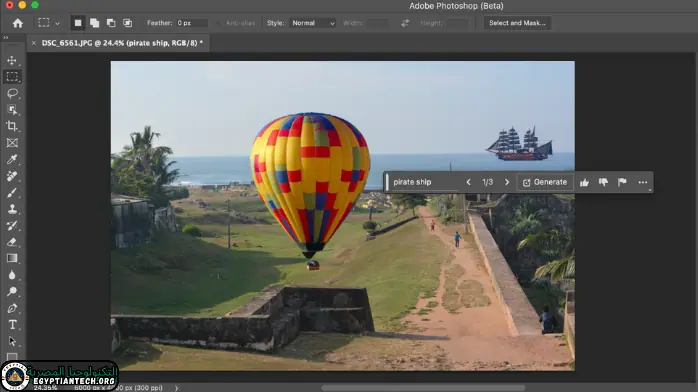Viewport: 698px width, 392px height.
Task: Open more options in generative bar
Action: click(642, 182)
